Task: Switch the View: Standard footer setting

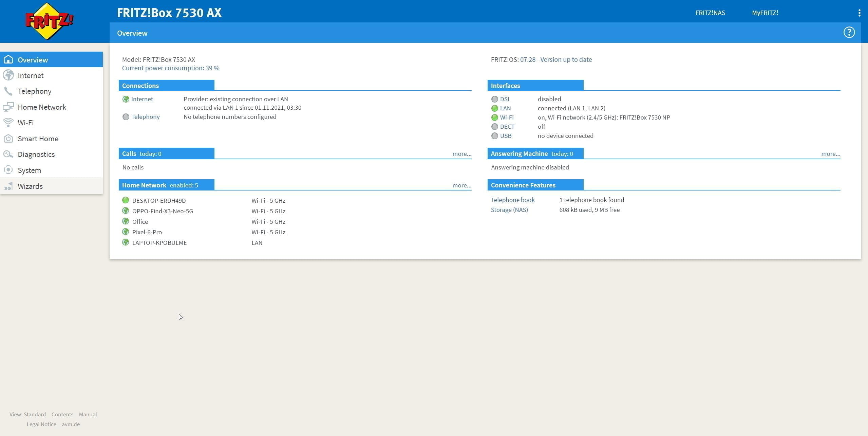Action: point(27,414)
